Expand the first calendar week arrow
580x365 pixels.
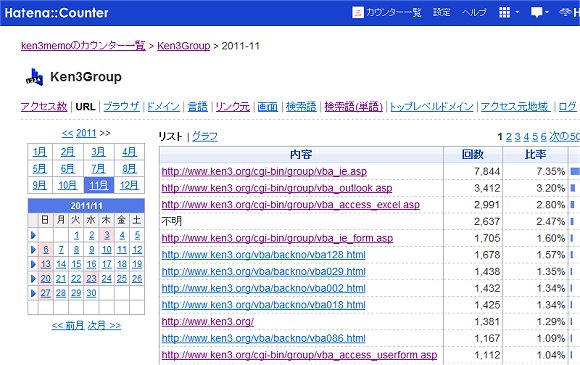pyautogui.click(x=33, y=235)
